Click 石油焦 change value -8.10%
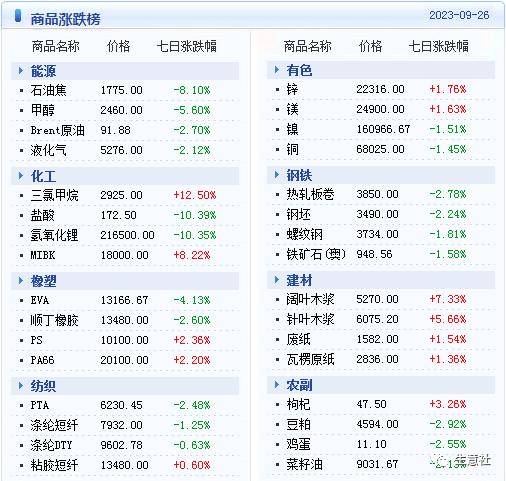 click(192, 90)
